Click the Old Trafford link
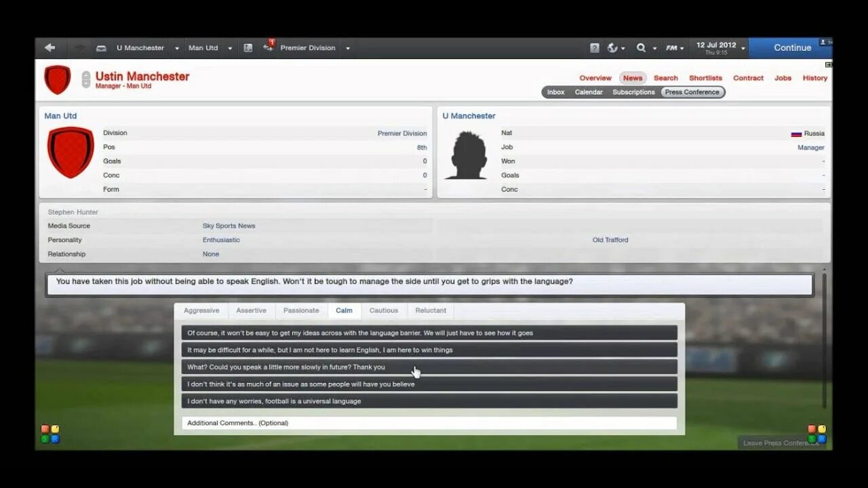The width and height of the screenshot is (868, 488). (x=610, y=240)
